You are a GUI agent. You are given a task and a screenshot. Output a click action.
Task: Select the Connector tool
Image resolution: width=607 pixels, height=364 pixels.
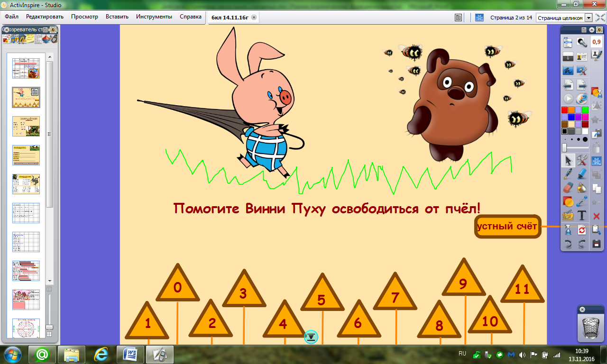[582, 202]
